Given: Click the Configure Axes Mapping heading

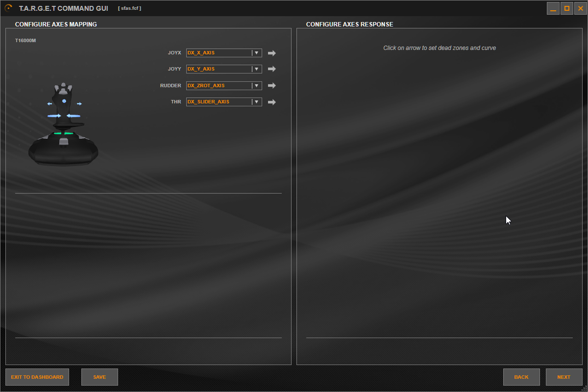Looking at the screenshot, I should [x=56, y=24].
